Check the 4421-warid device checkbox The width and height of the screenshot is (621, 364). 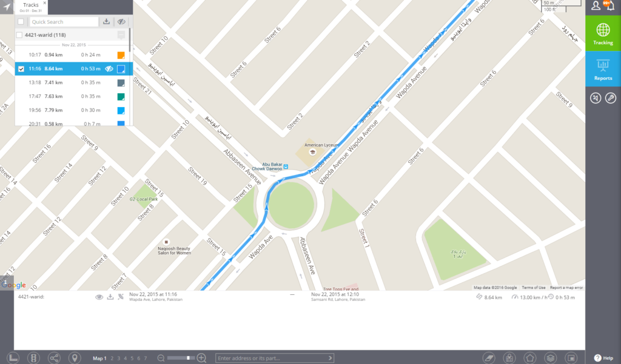[x=19, y=35]
